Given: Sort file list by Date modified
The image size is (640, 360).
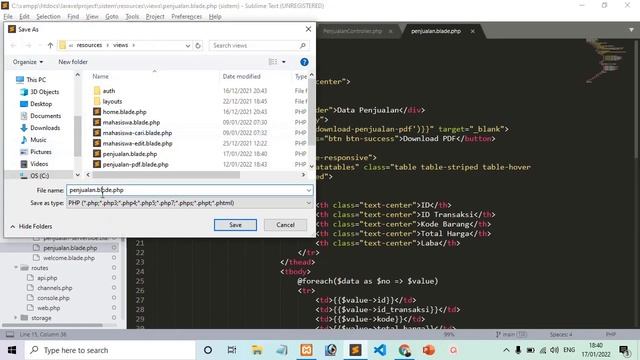Looking at the screenshot, I should pyautogui.click(x=241, y=76).
